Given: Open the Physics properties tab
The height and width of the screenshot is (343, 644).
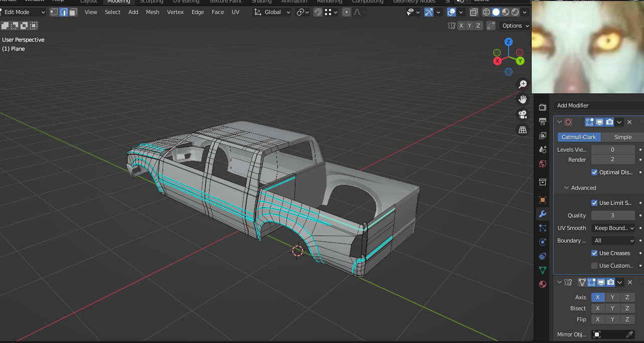Looking at the screenshot, I should (542, 242).
